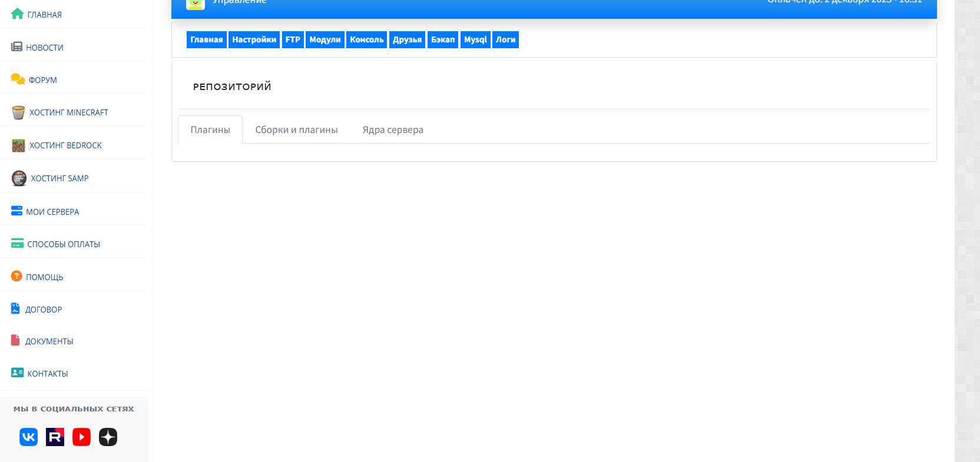Click the orange help question mark icon
The height and width of the screenshot is (462, 980).
16,276
